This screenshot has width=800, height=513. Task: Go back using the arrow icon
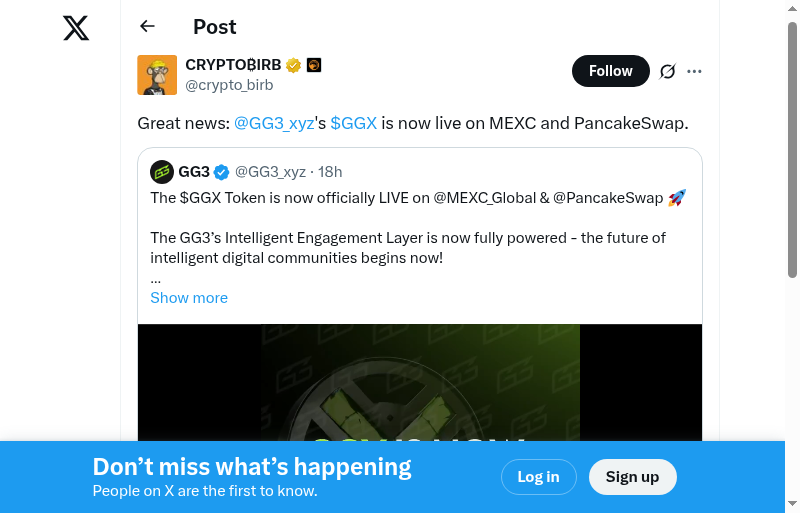148,27
